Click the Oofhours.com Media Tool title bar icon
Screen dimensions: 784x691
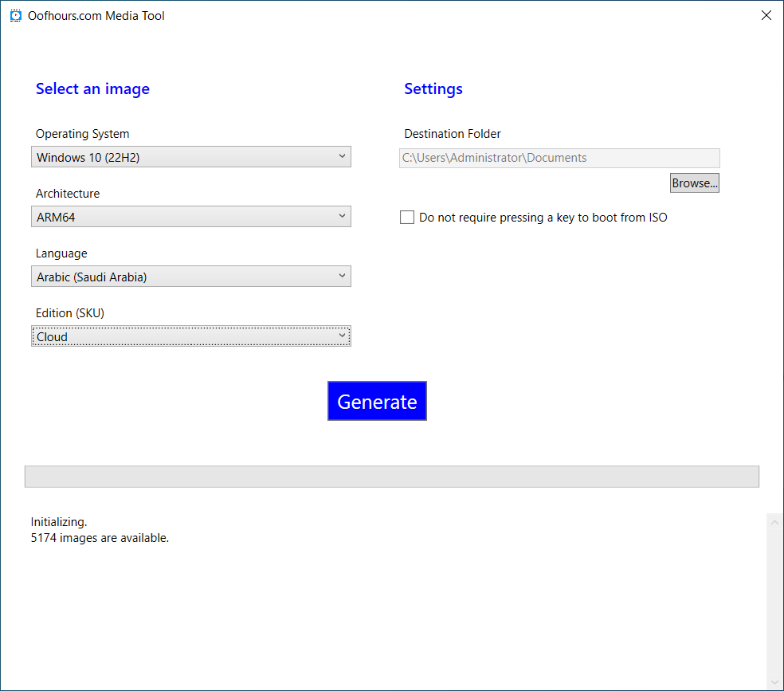[14, 15]
